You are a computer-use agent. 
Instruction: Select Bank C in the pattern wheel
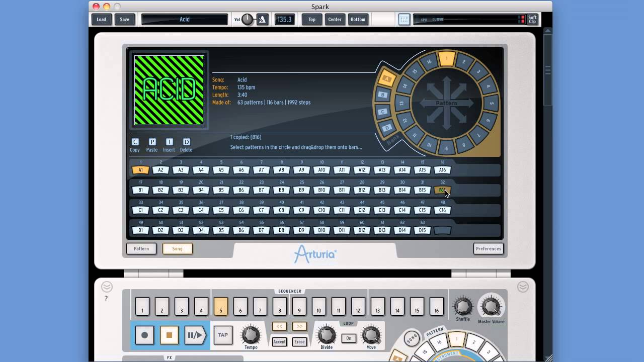tap(383, 112)
